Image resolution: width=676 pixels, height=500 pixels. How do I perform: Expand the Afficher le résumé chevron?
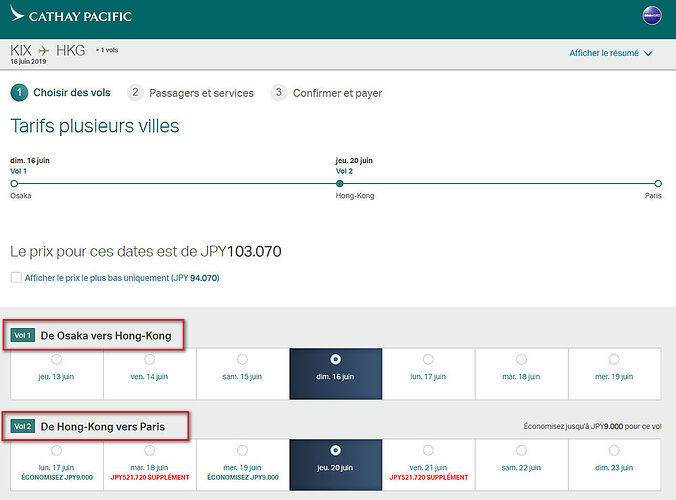point(648,53)
